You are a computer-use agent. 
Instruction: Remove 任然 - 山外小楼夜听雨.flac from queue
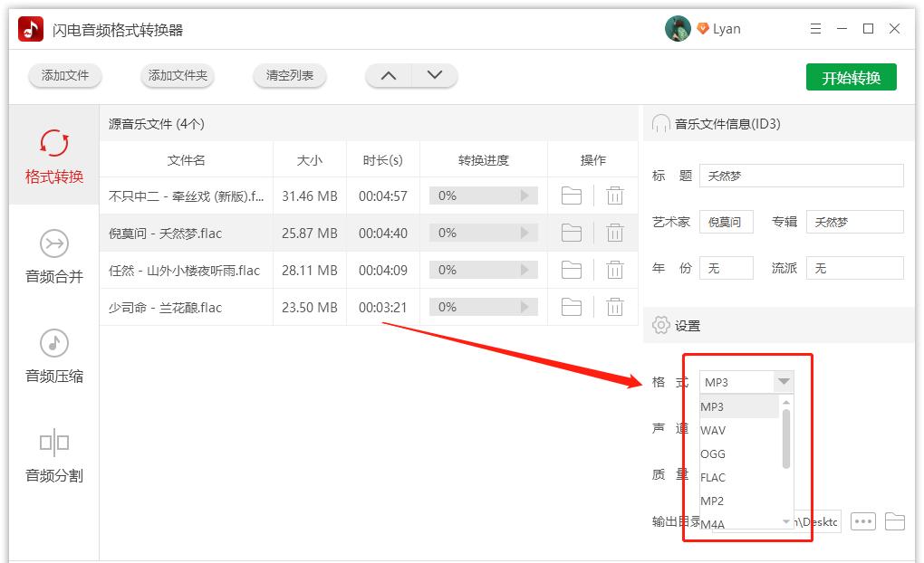tap(615, 270)
